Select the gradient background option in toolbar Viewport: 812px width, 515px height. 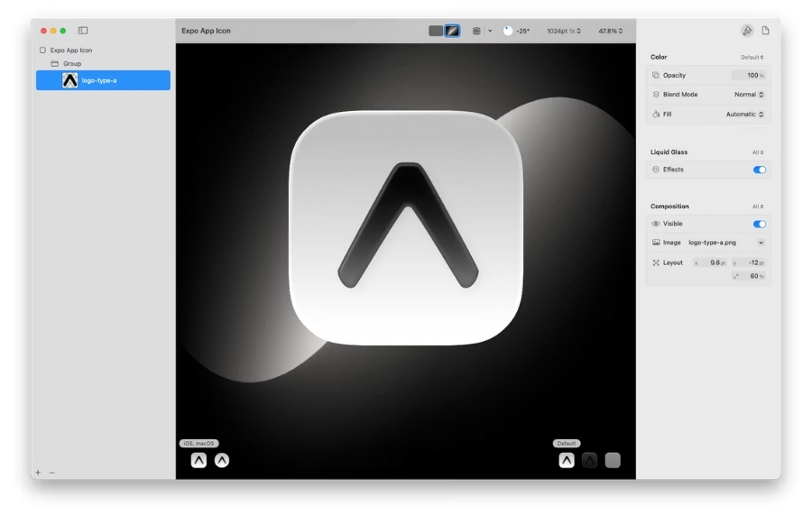[x=453, y=31]
